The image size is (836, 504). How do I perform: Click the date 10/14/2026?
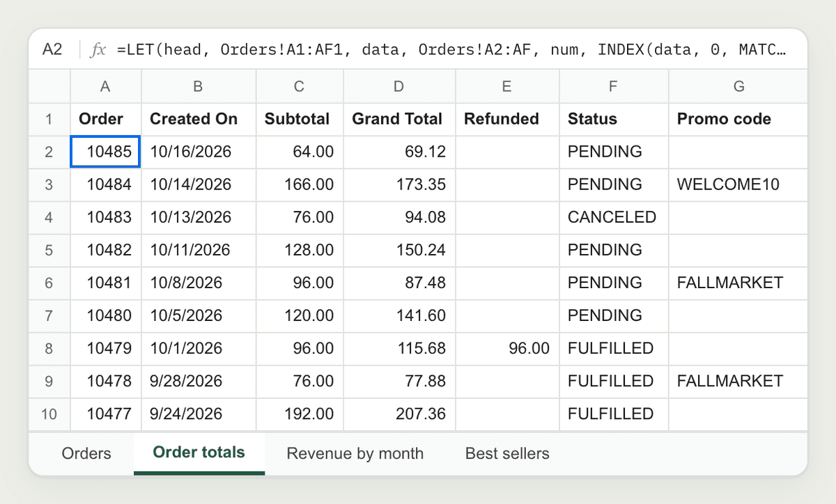pyautogui.click(x=199, y=184)
